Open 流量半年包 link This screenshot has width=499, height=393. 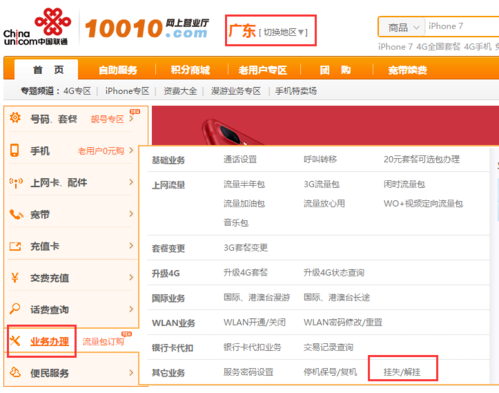tap(244, 184)
